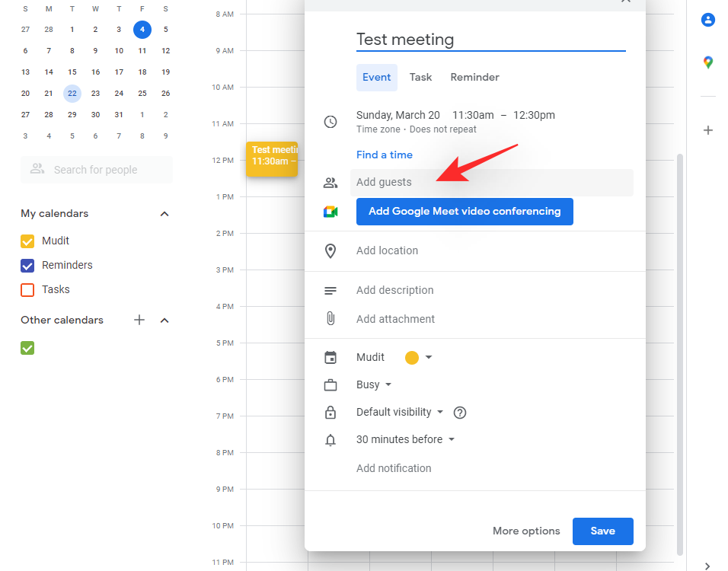Image resolution: width=728 pixels, height=571 pixels.
Task: Open Google Contacts from the right sidebar
Action: (x=708, y=21)
